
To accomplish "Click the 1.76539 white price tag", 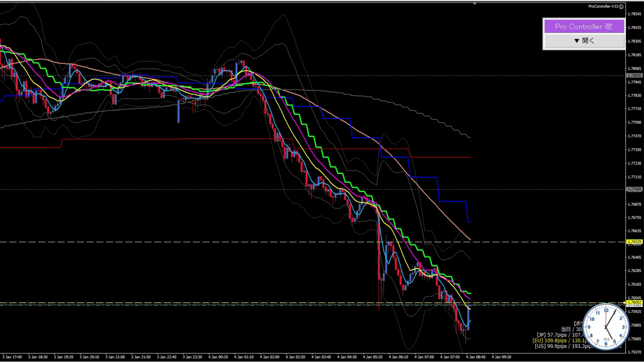I will pos(634,242).
